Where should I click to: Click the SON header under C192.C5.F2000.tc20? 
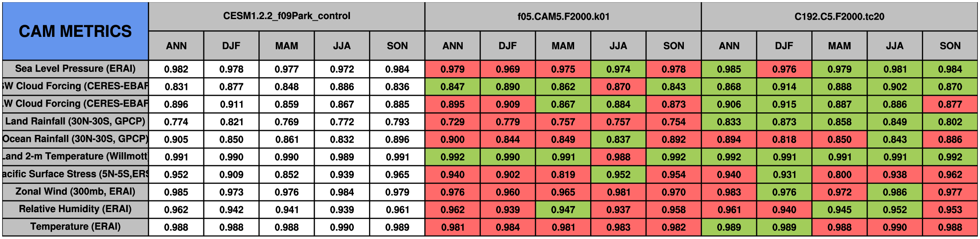coord(950,46)
